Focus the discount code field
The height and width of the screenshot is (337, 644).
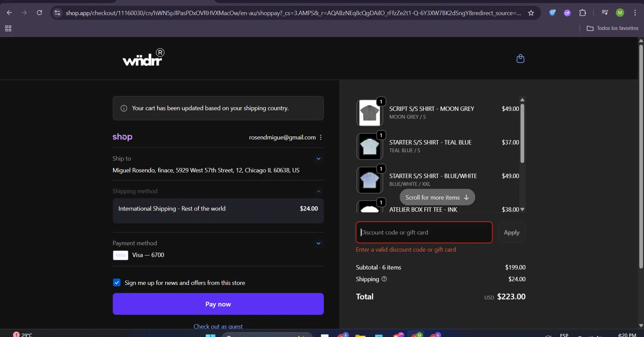[424, 233]
